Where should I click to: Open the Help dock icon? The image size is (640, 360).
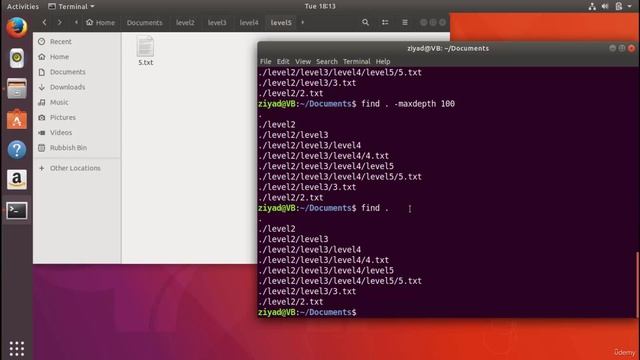pyautogui.click(x=17, y=150)
